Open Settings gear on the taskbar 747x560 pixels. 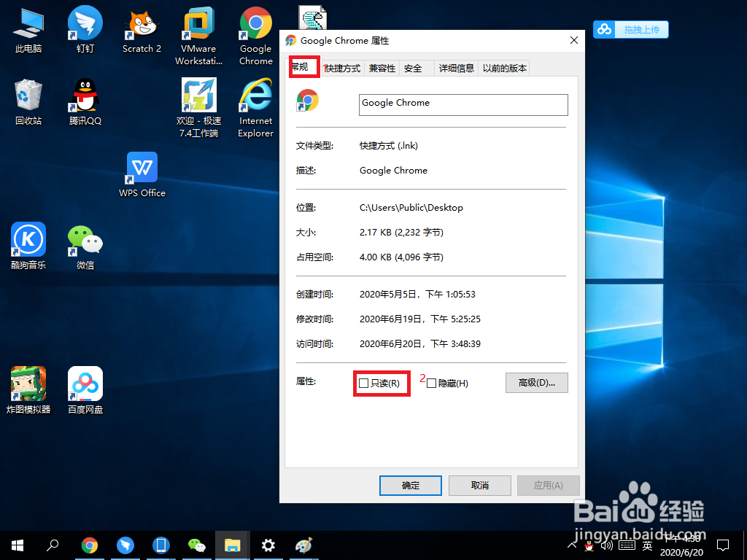(x=268, y=545)
